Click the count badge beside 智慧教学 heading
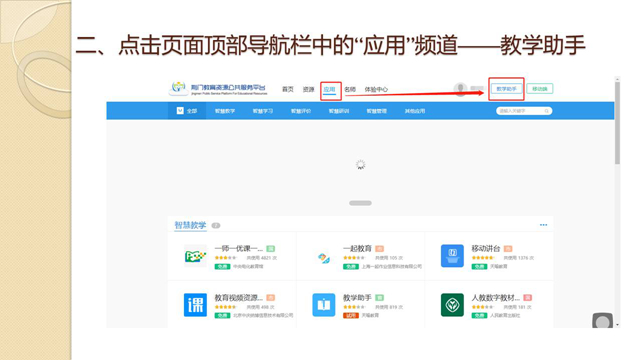The height and width of the screenshot is (360, 640). [x=216, y=225]
